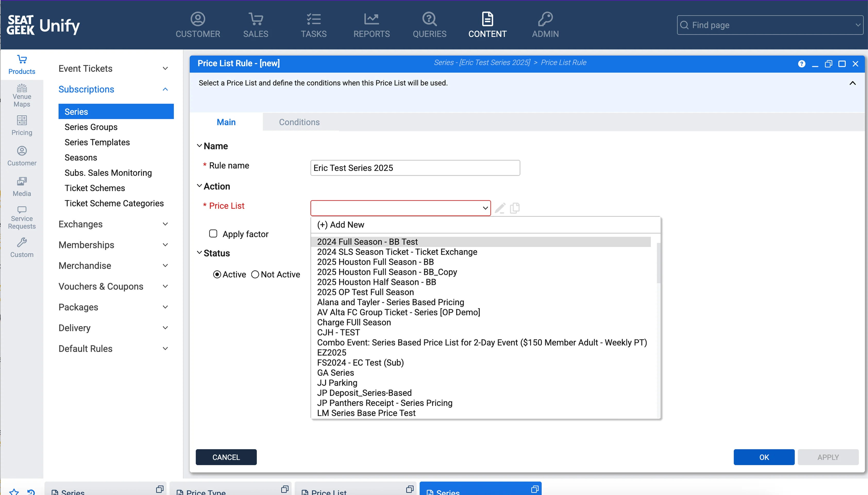
Task: Select the Active status radio button
Action: point(217,274)
